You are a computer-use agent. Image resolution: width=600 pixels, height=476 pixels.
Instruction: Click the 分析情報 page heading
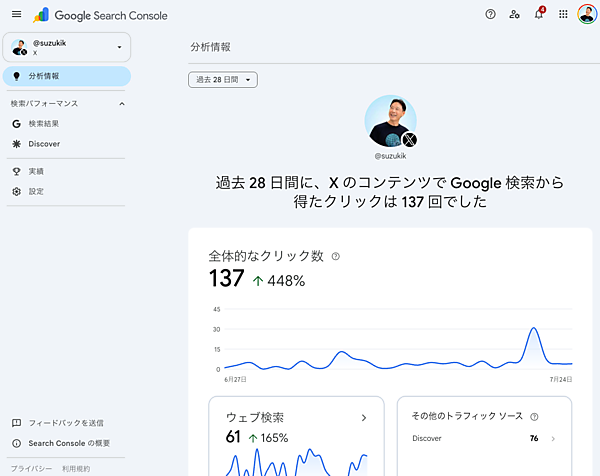[x=210, y=47]
